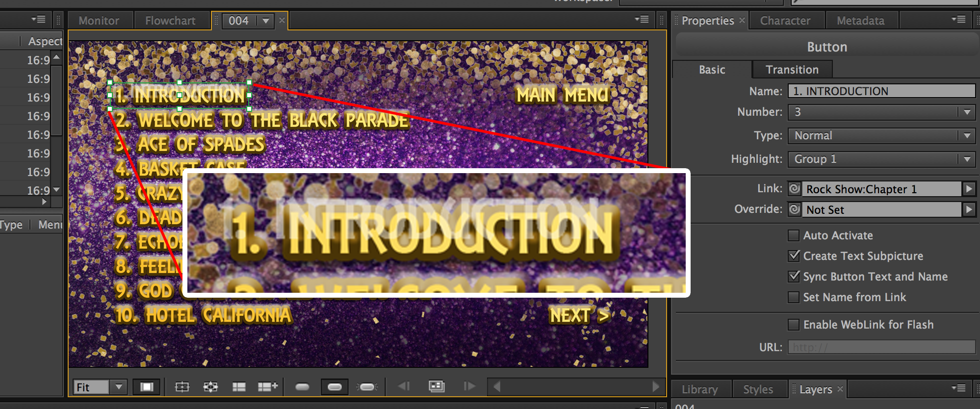
Task: Select the Properties tab
Action: point(708,21)
